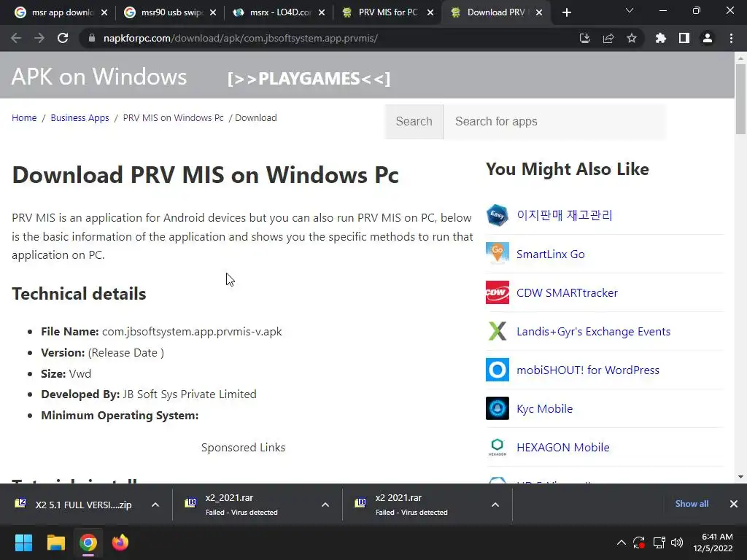Open File Explorer from the taskbar
Viewport: 747px width, 560px height.
coord(55,542)
